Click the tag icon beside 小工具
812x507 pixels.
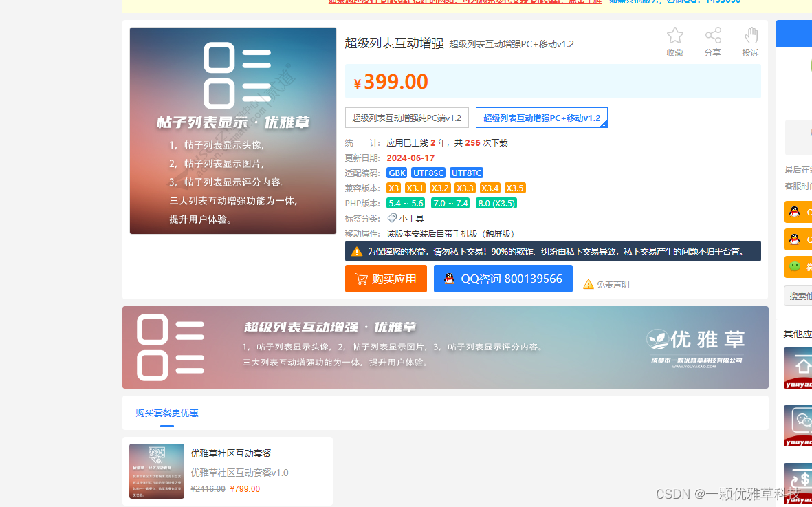click(x=392, y=219)
